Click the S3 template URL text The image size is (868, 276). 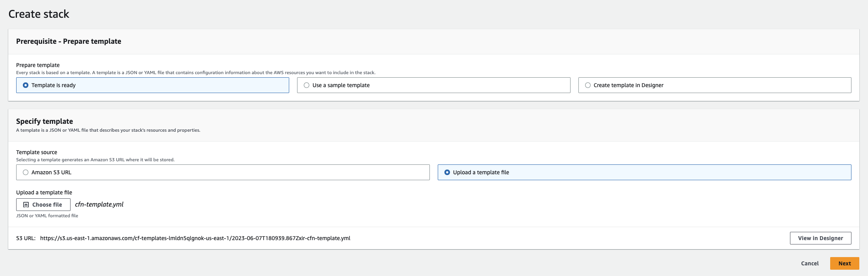click(195, 238)
